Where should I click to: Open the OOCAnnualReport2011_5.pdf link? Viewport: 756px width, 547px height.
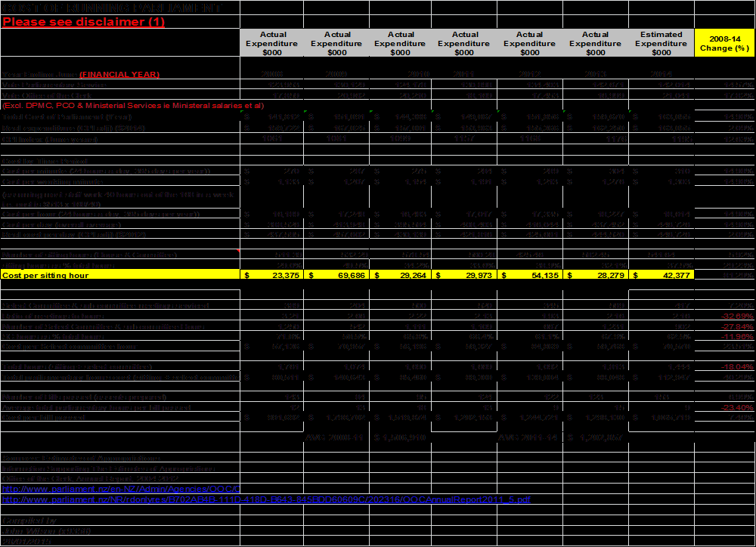266,499
